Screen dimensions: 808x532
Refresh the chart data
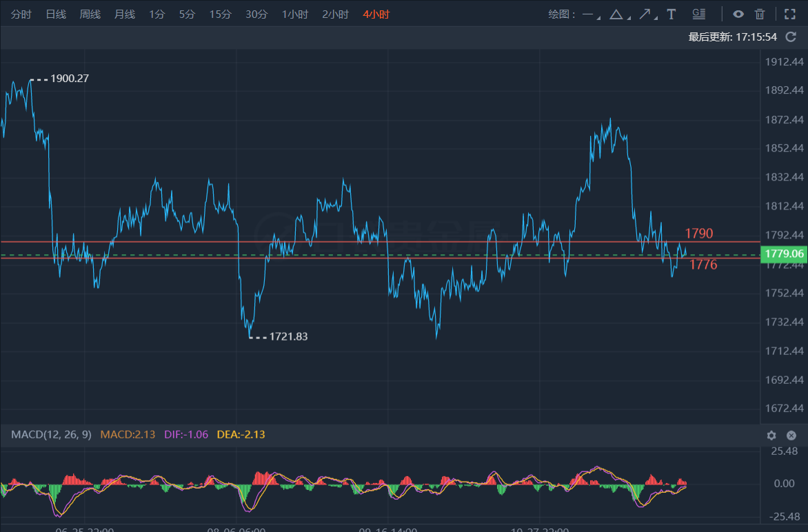(791, 37)
